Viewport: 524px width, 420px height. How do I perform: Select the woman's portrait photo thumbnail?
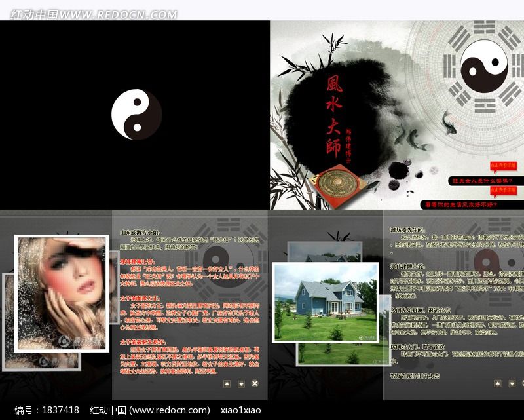61,293
